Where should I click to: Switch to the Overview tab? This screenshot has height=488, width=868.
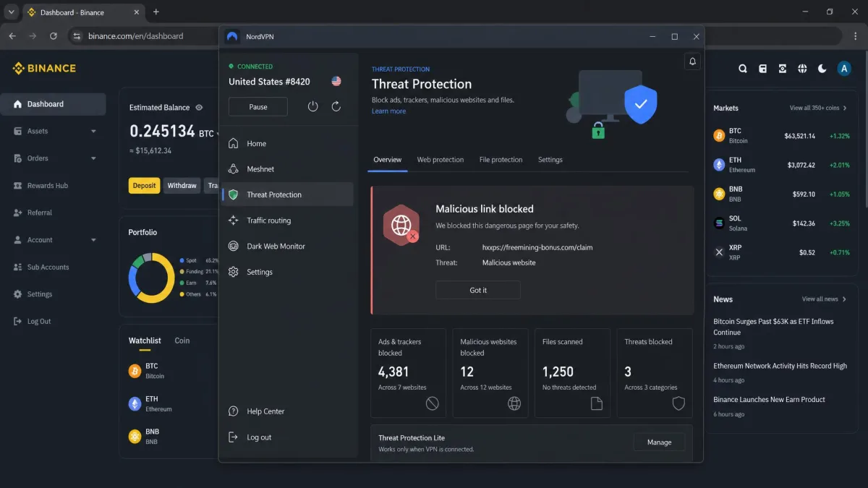pyautogui.click(x=388, y=160)
